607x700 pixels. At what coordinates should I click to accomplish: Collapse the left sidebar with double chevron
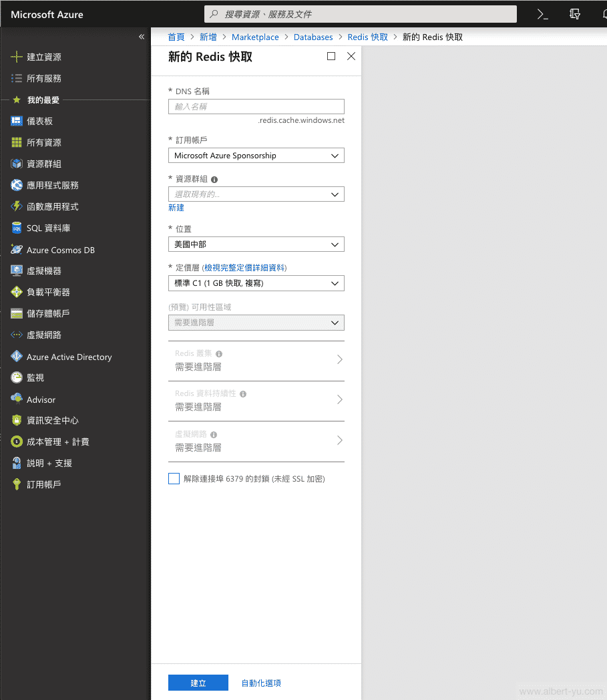[142, 37]
